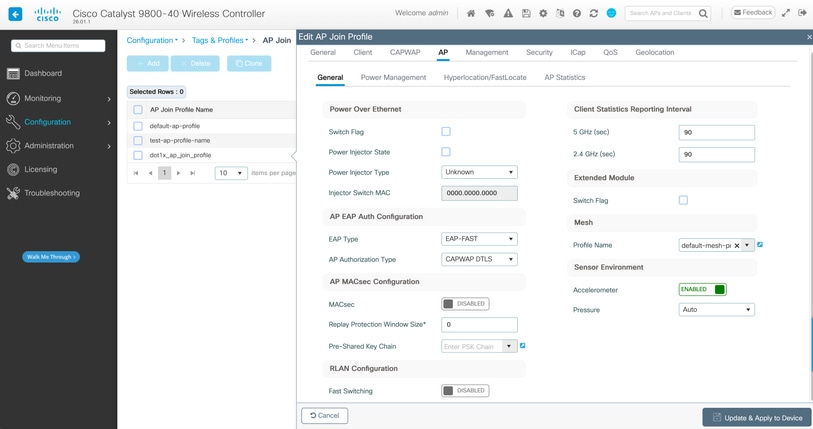Toggle the MACsec DISABLED switch
The width and height of the screenshot is (813, 429).
465,304
